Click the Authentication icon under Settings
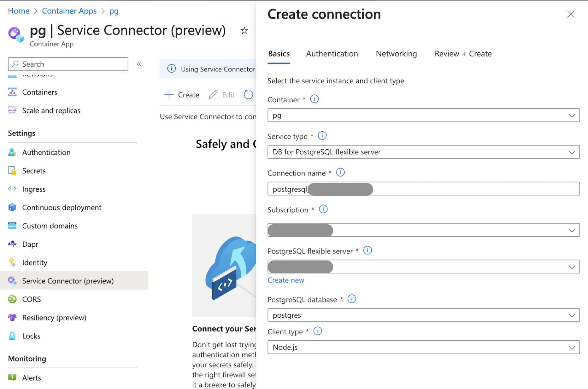 [x=12, y=152]
